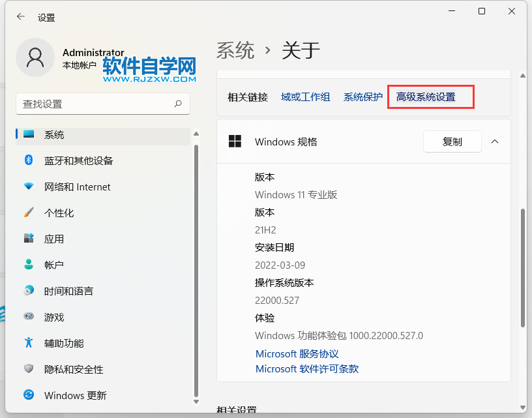The height and width of the screenshot is (418, 532).
Task: Collapse the Windows 规格 section chevron
Action: click(x=495, y=142)
